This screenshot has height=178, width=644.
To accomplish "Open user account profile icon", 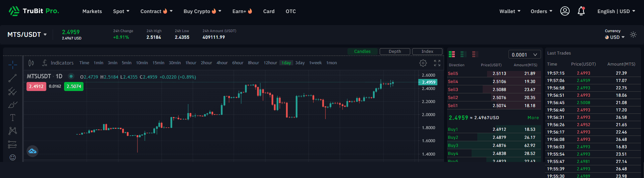I will click(565, 11).
